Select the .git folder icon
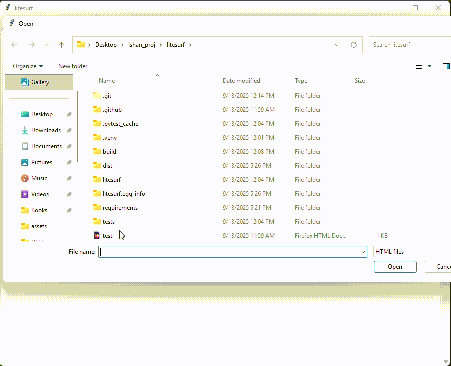Image resolution: width=451 pixels, height=366 pixels. pyautogui.click(x=97, y=96)
